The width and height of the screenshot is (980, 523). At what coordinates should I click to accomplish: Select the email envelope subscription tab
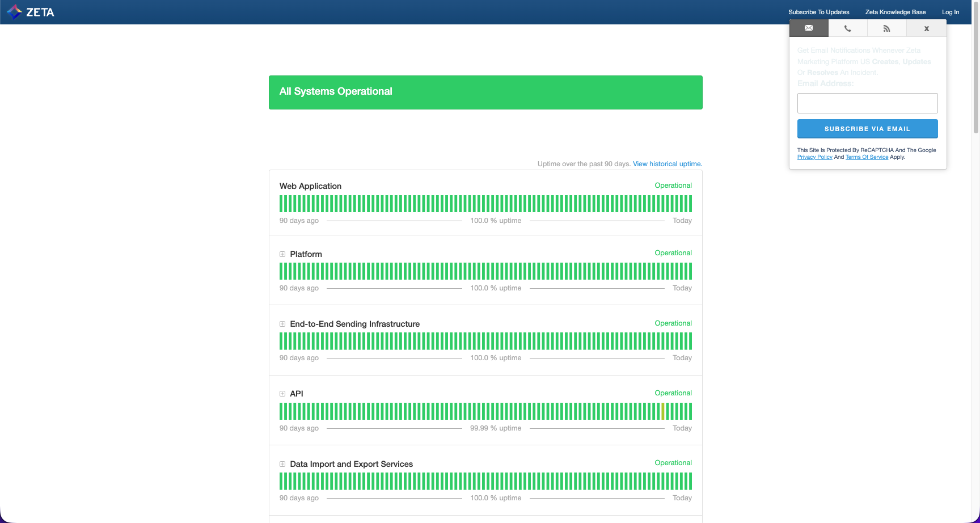tap(809, 28)
